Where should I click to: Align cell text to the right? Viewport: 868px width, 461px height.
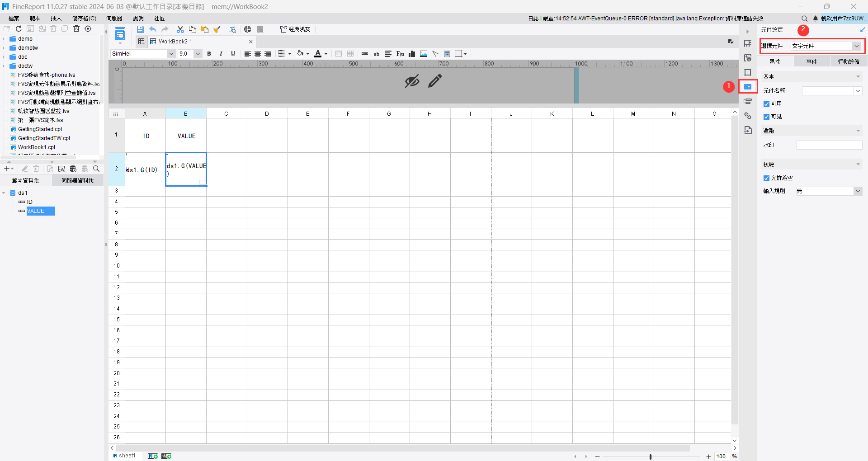(268, 54)
